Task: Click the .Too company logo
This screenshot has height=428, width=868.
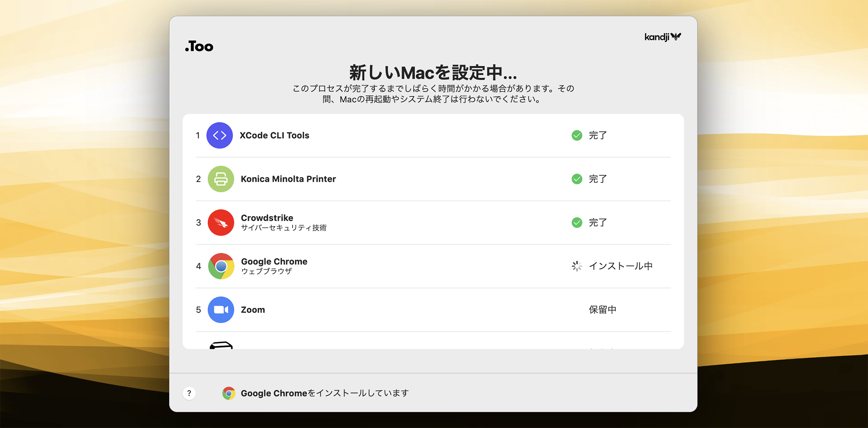Action: [199, 46]
